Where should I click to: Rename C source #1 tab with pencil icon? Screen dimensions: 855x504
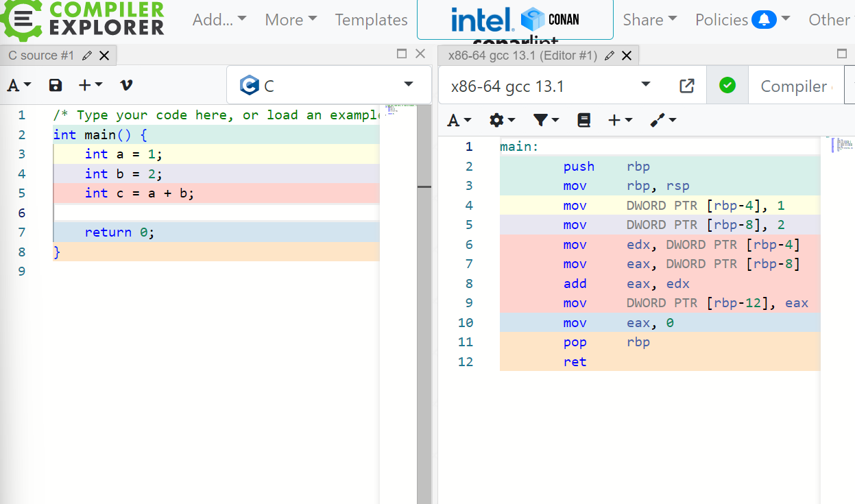click(x=86, y=56)
